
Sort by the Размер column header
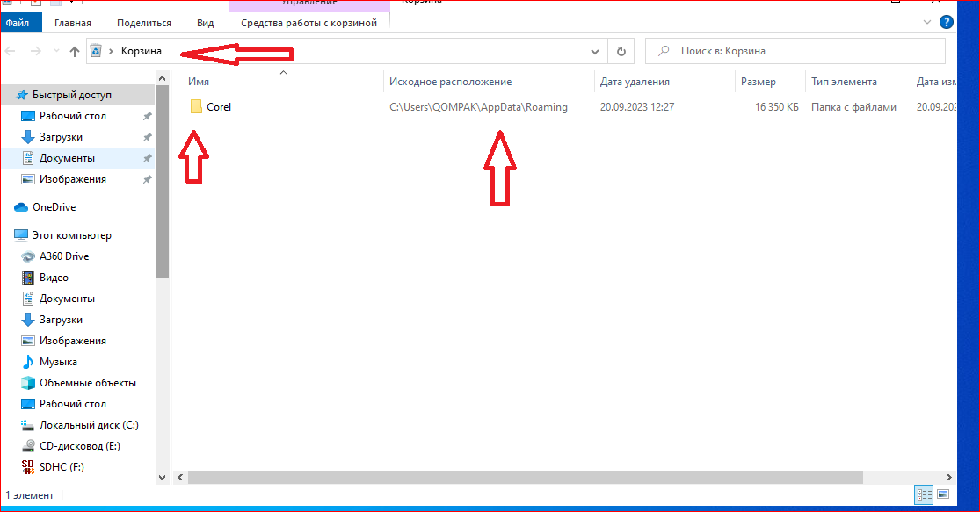point(759,82)
